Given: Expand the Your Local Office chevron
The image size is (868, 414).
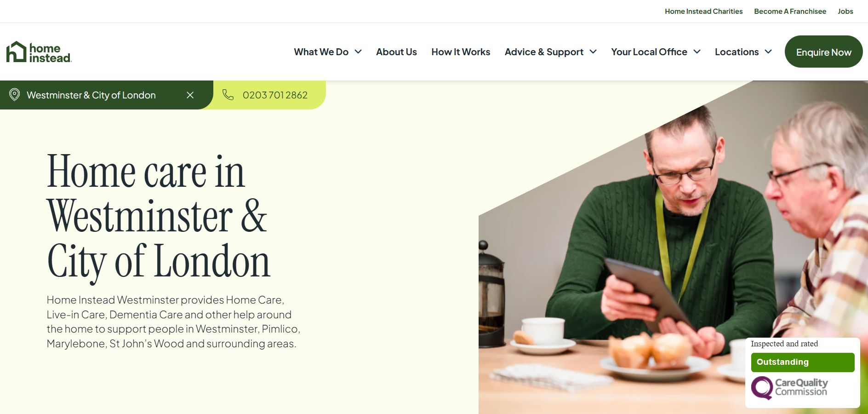Looking at the screenshot, I should (x=697, y=52).
